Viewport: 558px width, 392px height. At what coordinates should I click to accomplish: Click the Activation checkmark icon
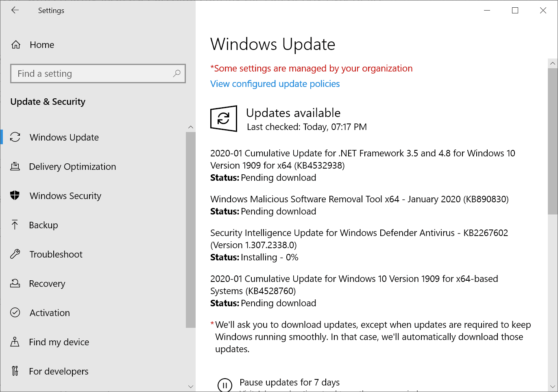pyautogui.click(x=15, y=313)
